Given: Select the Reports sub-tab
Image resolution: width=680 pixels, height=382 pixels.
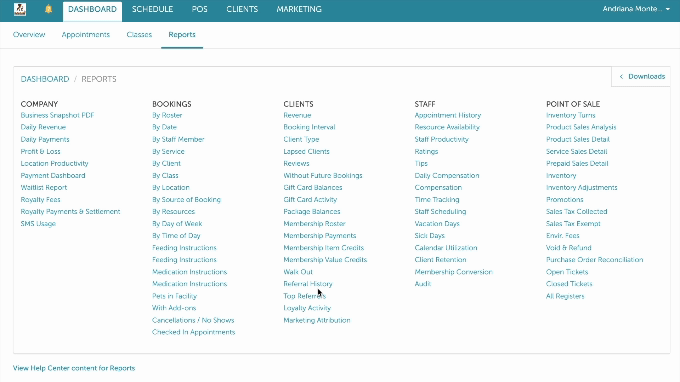Looking at the screenshot, I should [x=182, y=35].
